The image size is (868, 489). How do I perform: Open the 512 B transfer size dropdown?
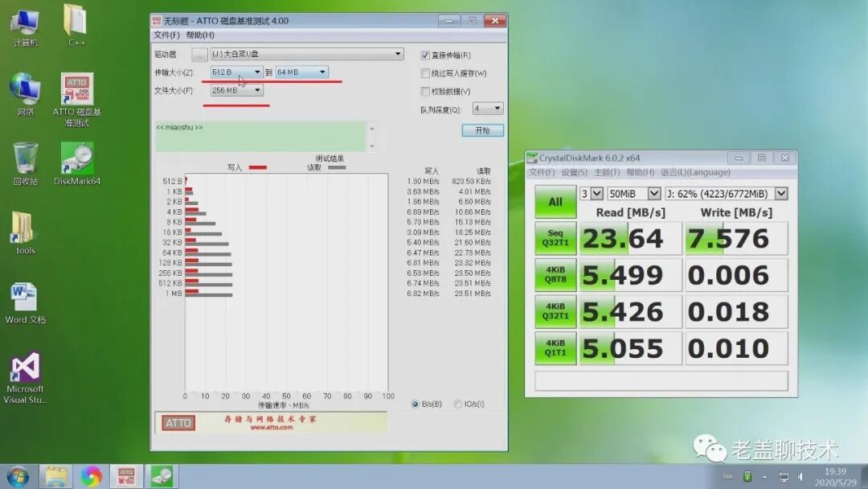coord(236,72)
